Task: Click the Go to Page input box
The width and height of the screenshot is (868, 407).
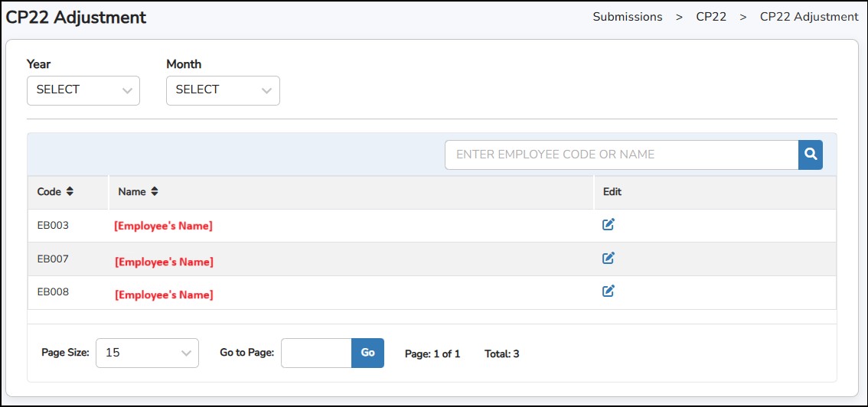Action: pos(316,353)
